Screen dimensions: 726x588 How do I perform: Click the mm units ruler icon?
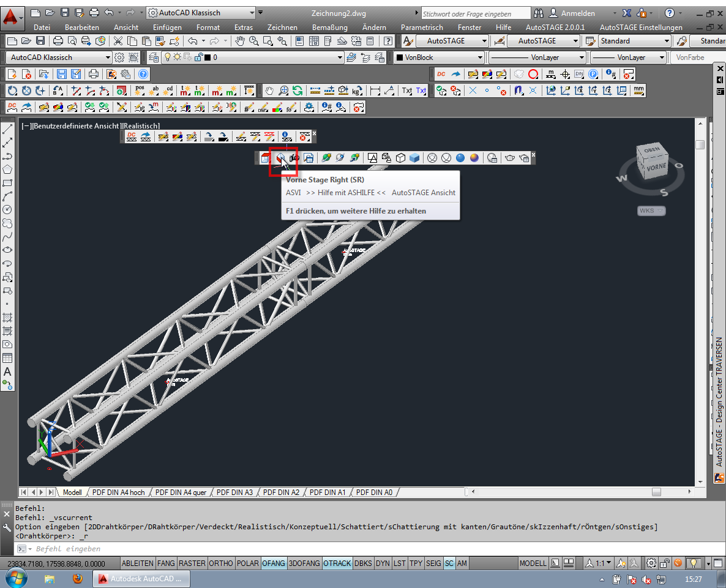coord(638,91)
